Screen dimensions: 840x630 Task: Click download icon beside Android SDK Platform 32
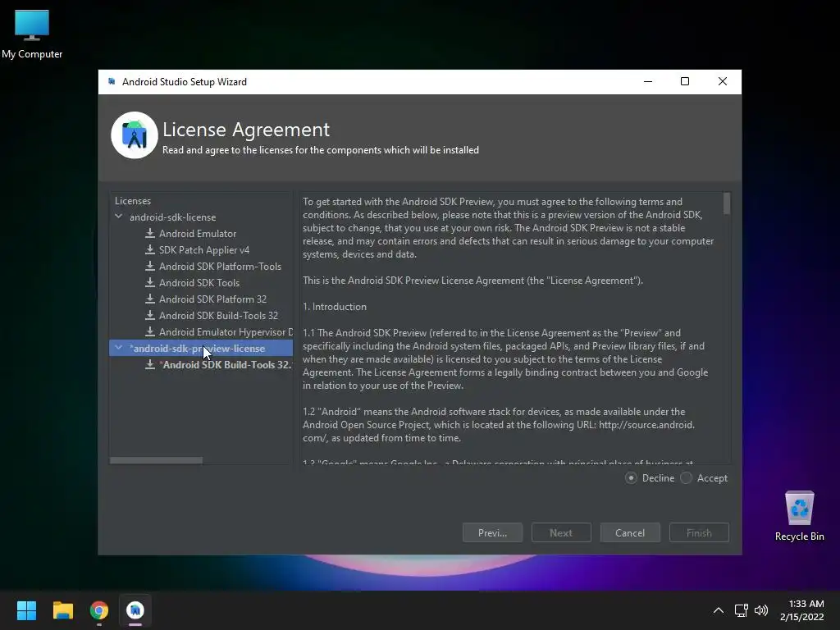pyautogui.click(x=150, y=299)
